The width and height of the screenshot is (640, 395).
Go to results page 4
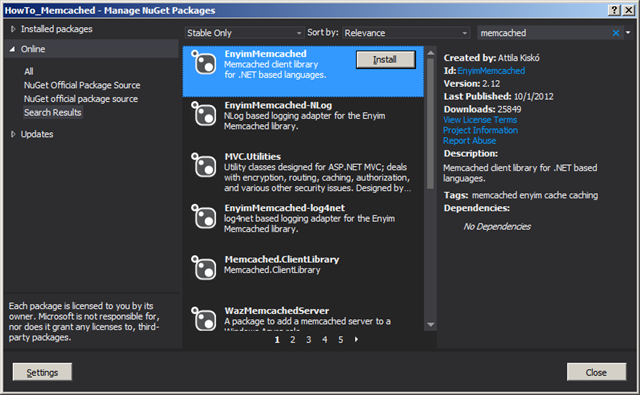(324, 340)
